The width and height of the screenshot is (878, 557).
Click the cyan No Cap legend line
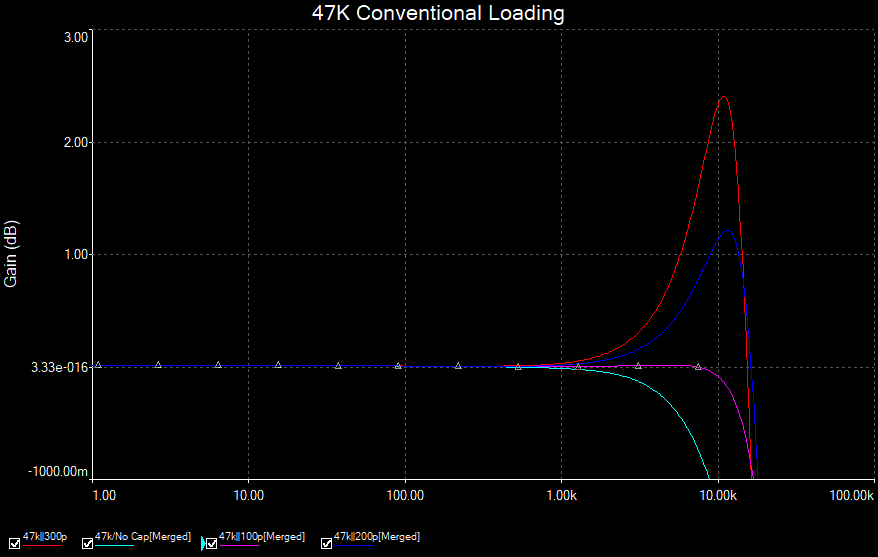point(114,545)
